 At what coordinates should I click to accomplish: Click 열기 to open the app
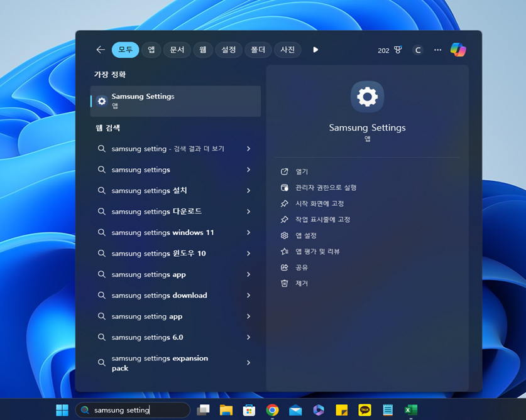(x=302, y=171)
